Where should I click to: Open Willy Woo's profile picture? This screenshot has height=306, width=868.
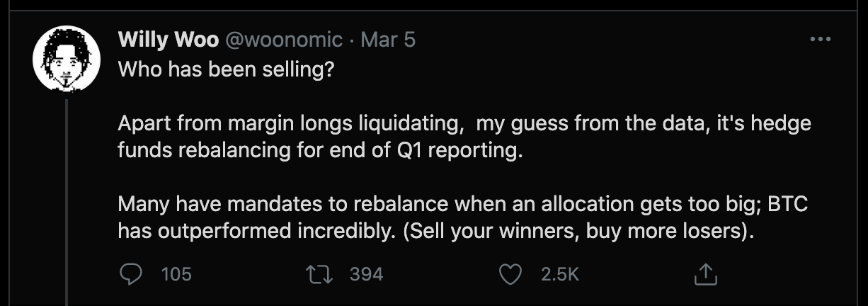pyautogui.click(x=67, y=58)
